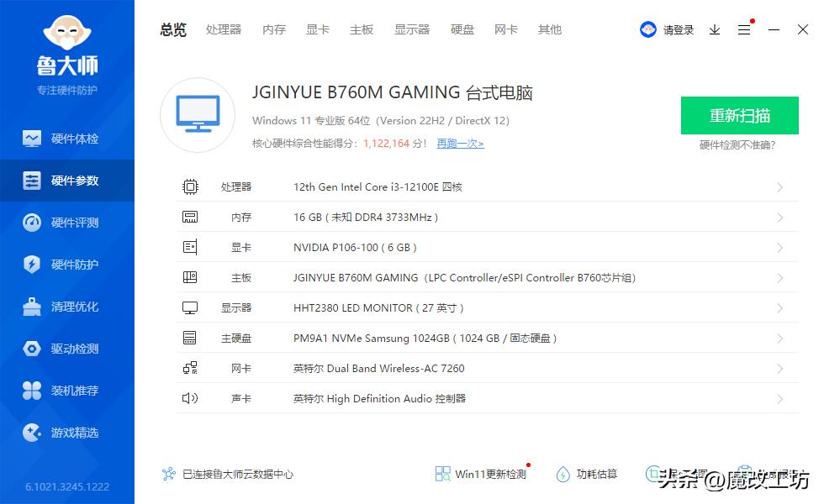The height and width of the screenshot is (504, 824).
Task: Click the Win11更新检测 icon
Action: click(442, 474)
